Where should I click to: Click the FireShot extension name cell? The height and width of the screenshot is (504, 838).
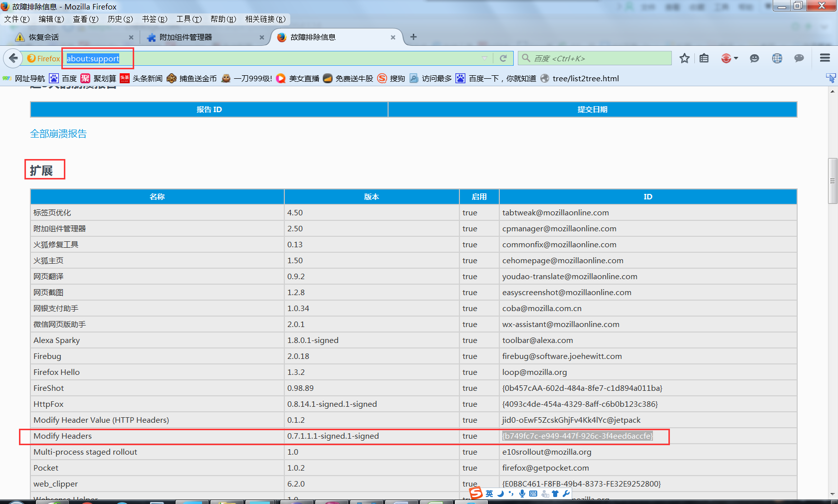click(157, 388)
